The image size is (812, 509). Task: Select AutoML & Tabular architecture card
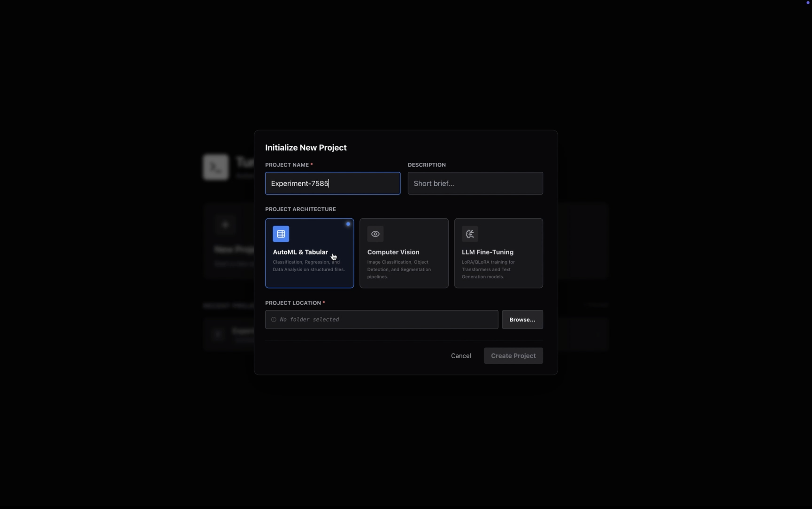point(309,253)
